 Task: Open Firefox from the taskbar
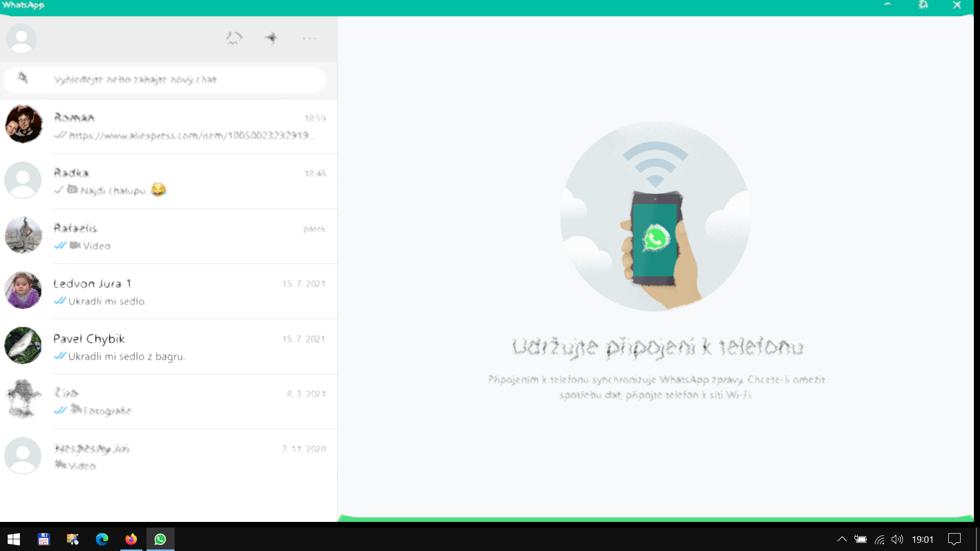tap(131, 539)
